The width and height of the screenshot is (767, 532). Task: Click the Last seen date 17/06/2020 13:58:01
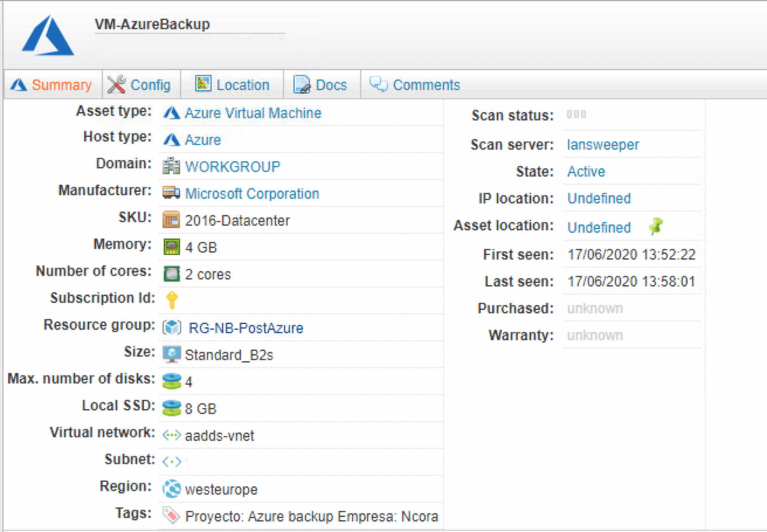[x=631, y=282]
